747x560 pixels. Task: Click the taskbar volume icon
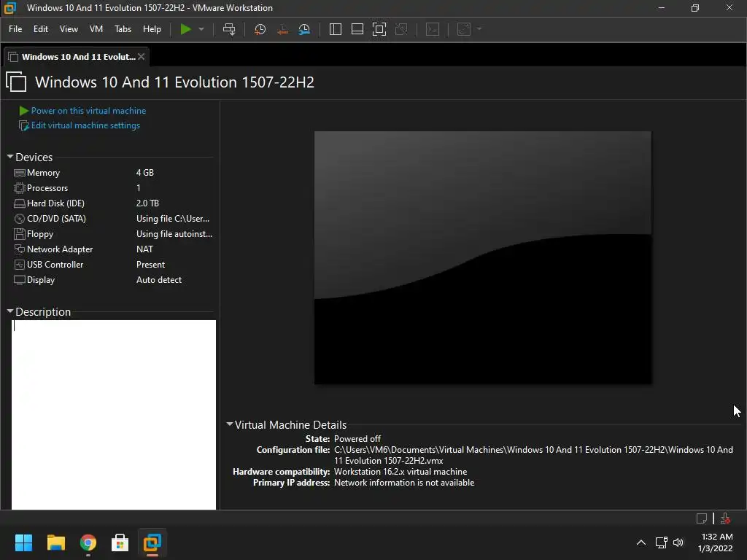(x=678, y=542)
